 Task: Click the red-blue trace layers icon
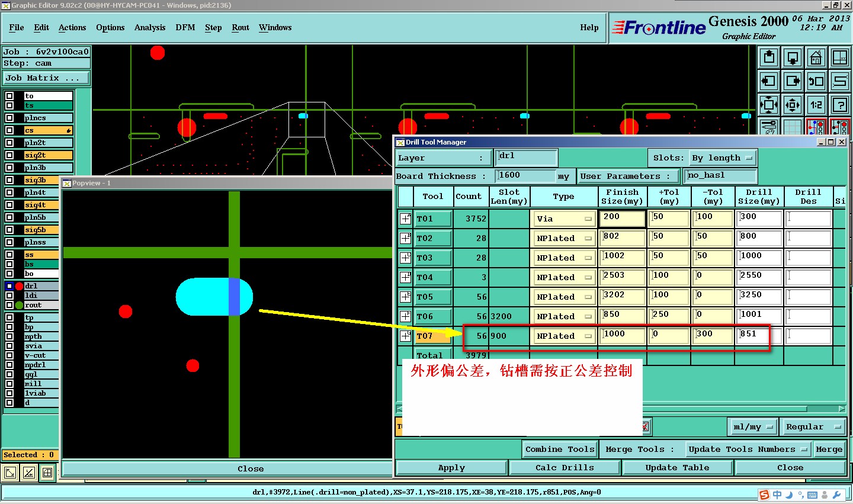click(x=816, y=127)
